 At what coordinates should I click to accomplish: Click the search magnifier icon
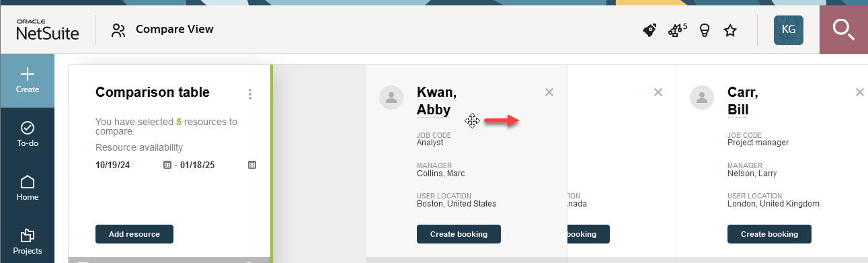[843, 30]
